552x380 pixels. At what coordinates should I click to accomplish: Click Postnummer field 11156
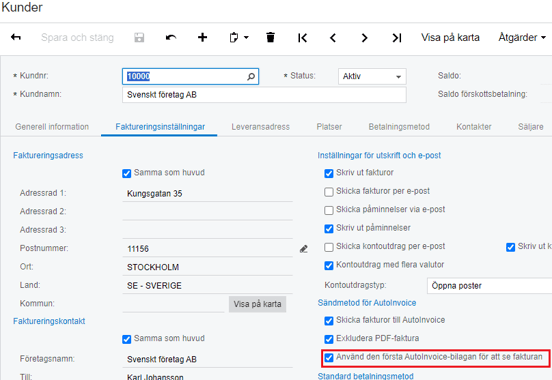pos(207,249)
